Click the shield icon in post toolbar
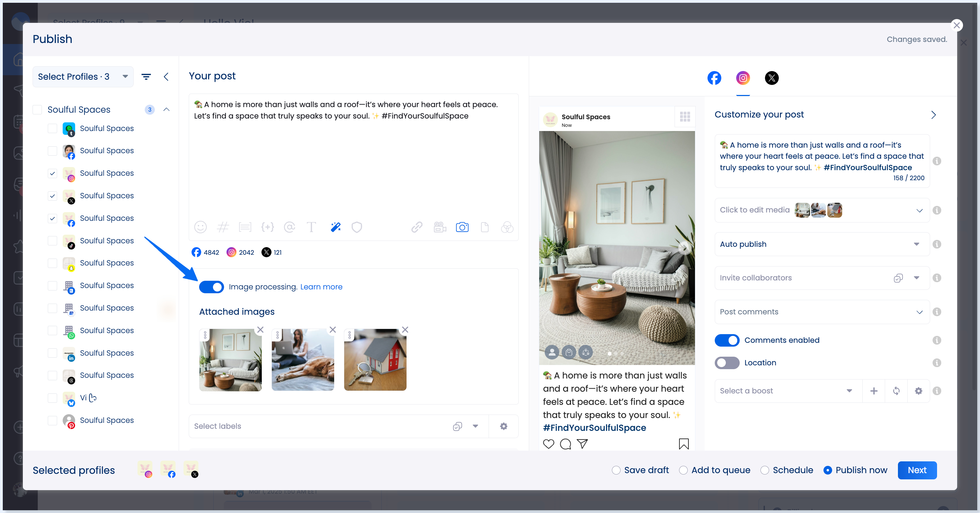 point(356,227)
